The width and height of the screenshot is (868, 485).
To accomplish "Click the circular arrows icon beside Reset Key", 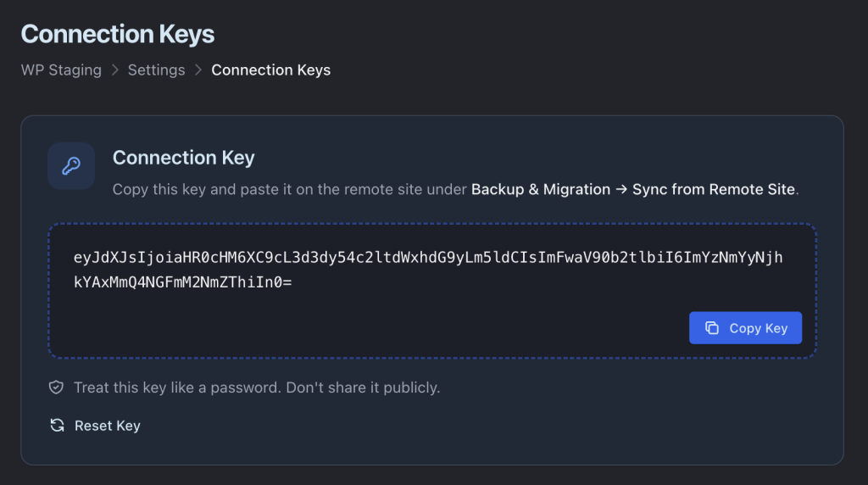I will coord(57,426).
